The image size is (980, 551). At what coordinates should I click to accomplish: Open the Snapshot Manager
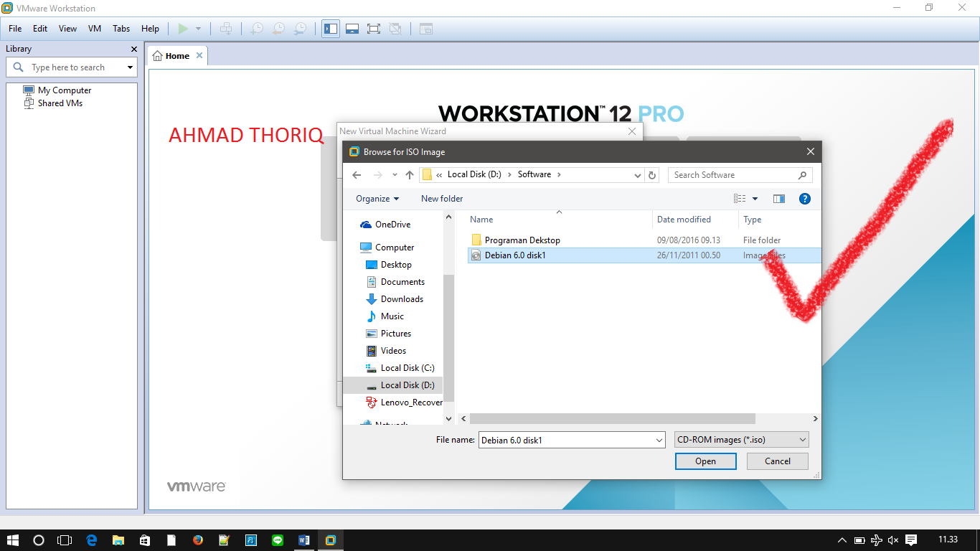pyautogui.click(x=299, y=29)
